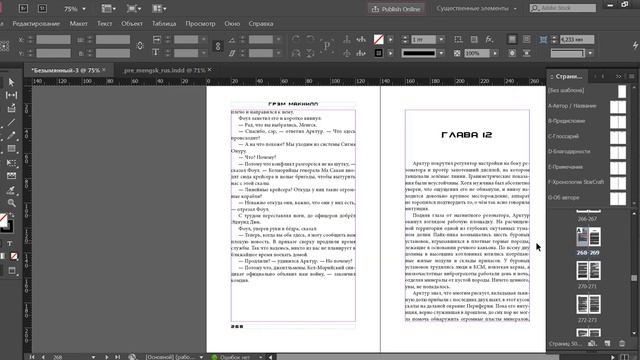Image resolution: width=640 pixels, height=360 pixels.
Task: Click the flip vertical icon
Action: point(310,53)
